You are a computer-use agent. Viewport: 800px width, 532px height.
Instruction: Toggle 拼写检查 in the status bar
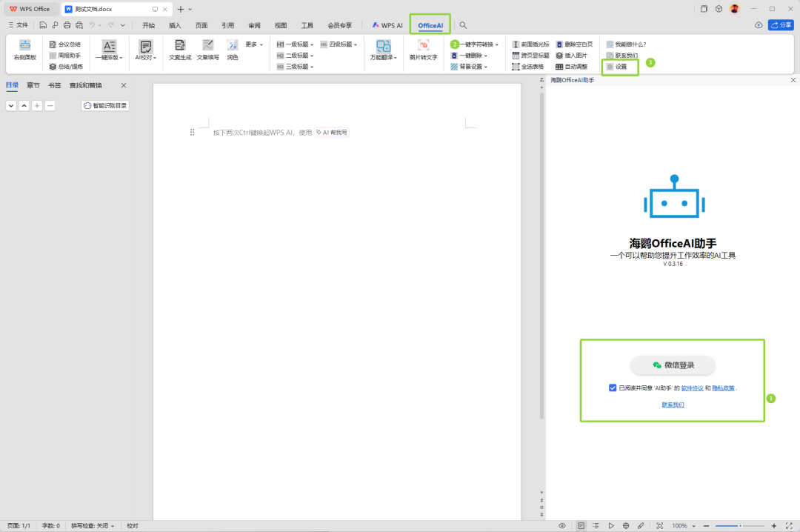93,526
